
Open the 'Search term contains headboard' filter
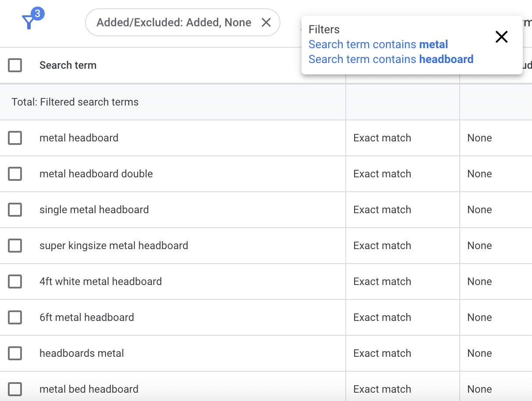pos(391,60)
